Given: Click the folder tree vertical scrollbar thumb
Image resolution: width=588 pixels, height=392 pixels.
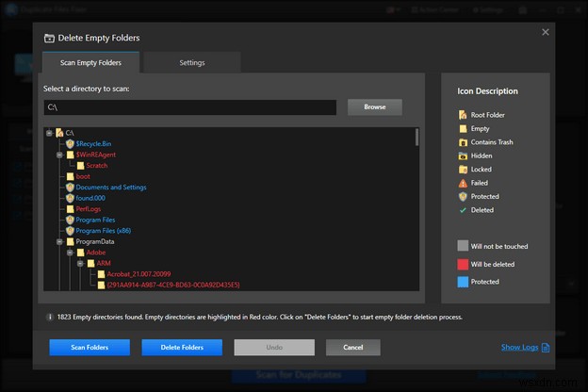Looking at the screenshot, I should 416,138.
